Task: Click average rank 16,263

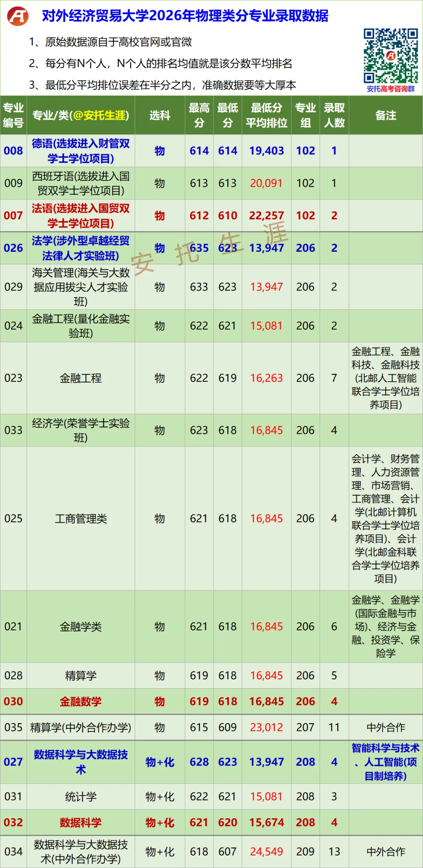Action: click(266, 378)
